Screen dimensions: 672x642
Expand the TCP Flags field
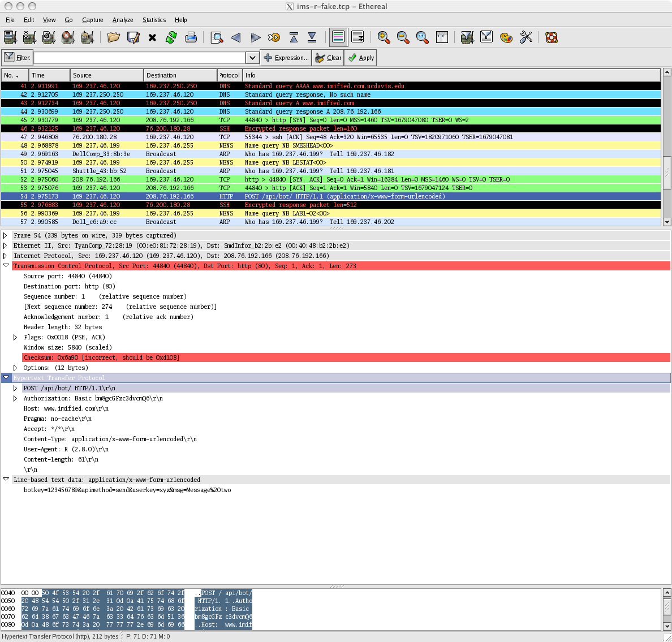point(15,337)
